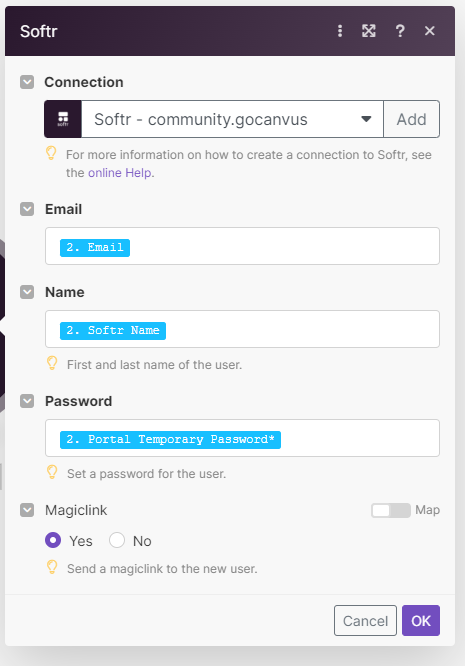Open help via the question mark icon
The image size is (465, 666).
[x=400, y=31]
